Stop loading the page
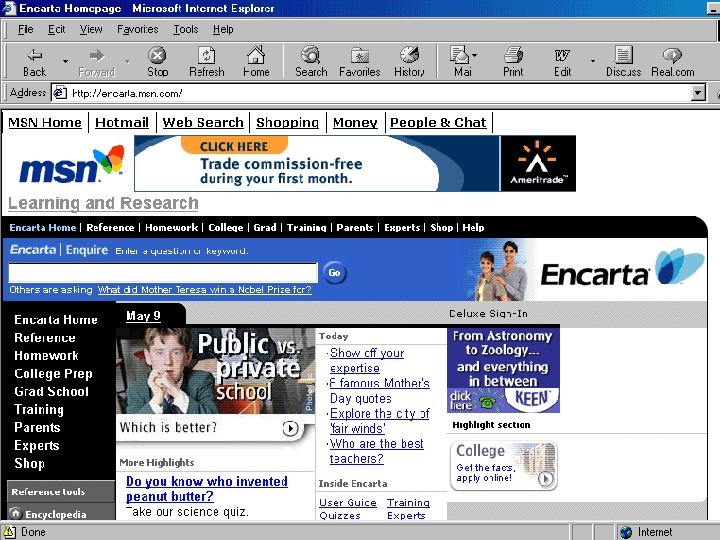 coord(158,62)
